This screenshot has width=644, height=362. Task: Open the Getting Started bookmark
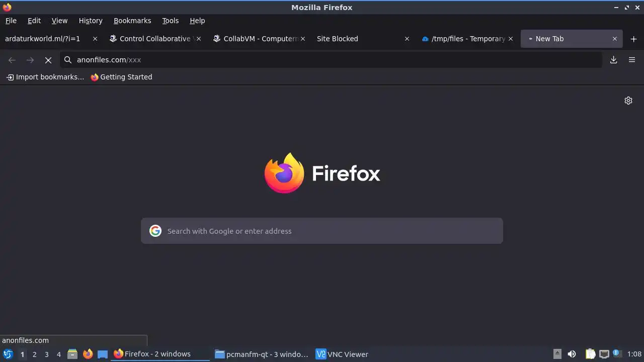tap(121, 77)
